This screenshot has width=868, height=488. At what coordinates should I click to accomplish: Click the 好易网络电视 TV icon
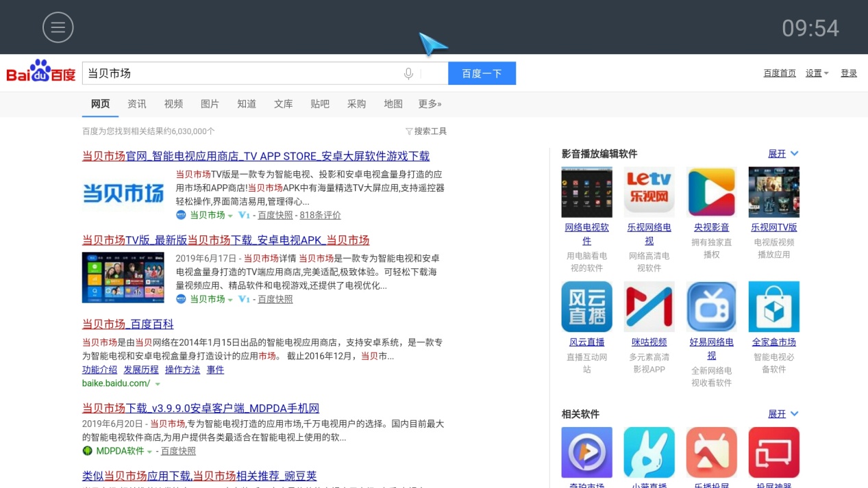710,306
